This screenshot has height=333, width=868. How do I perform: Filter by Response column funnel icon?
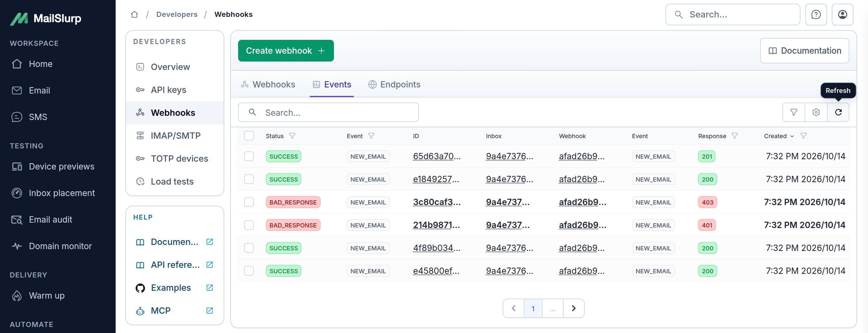[x=735, y=136]
